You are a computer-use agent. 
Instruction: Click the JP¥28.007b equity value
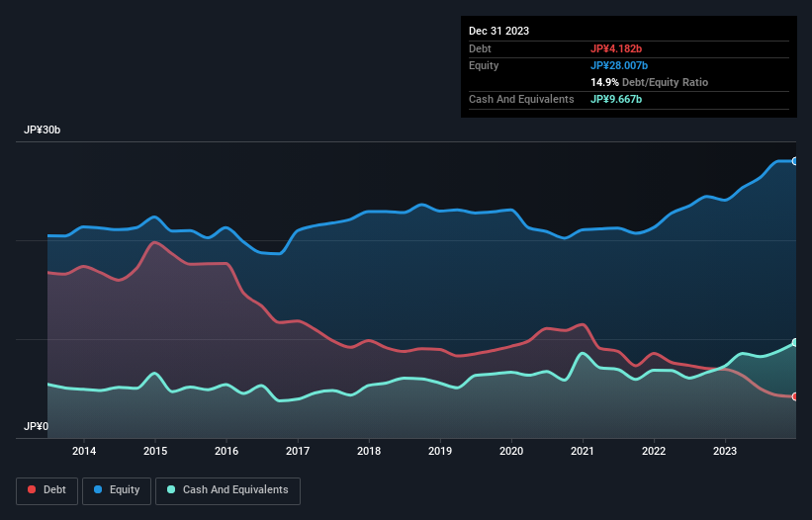[619, 65]
